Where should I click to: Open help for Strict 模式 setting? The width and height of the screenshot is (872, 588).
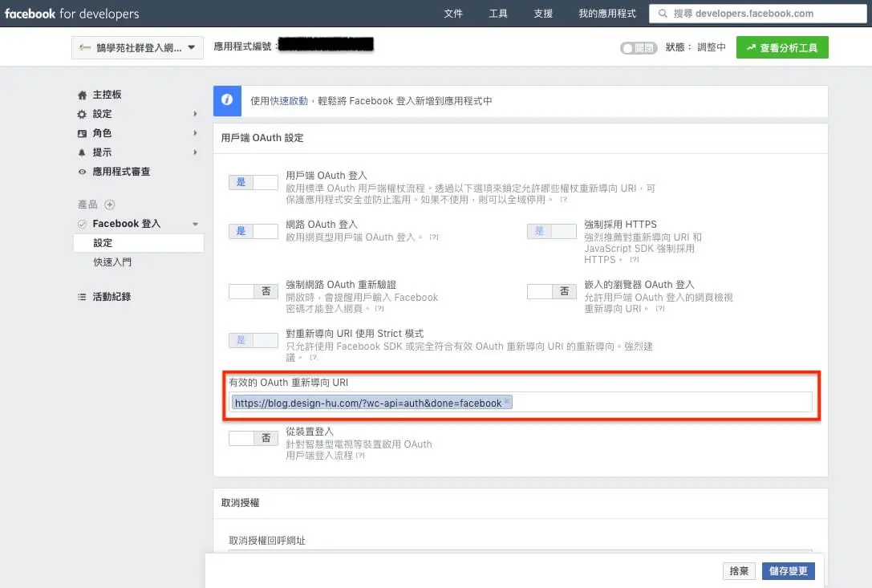(x=313, y=358)
